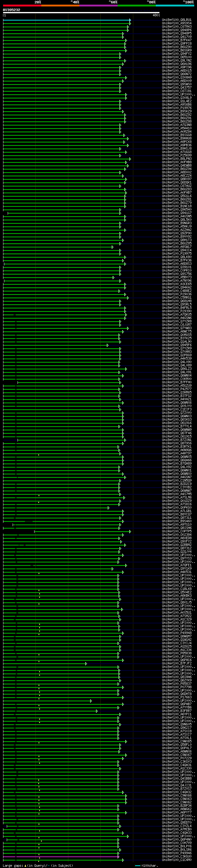Click the UniRef100_Q5G1L6 label

177,196
